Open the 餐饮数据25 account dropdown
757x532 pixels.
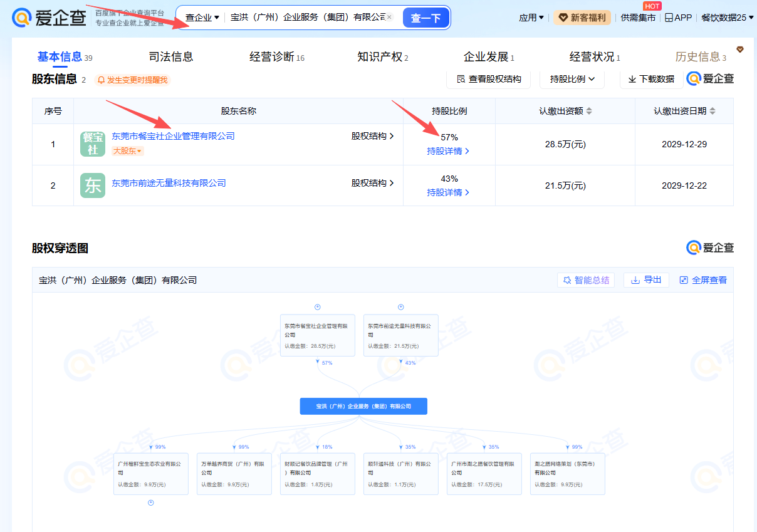728,18
